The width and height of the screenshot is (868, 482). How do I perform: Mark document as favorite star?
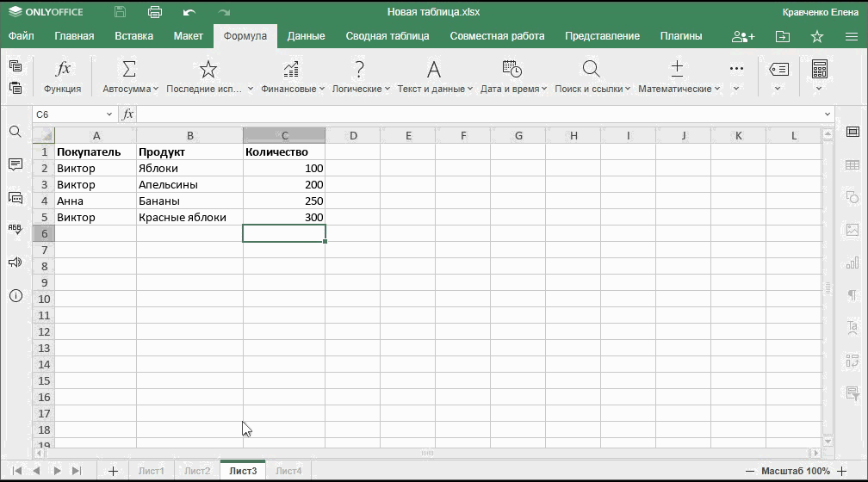point(817,36)
